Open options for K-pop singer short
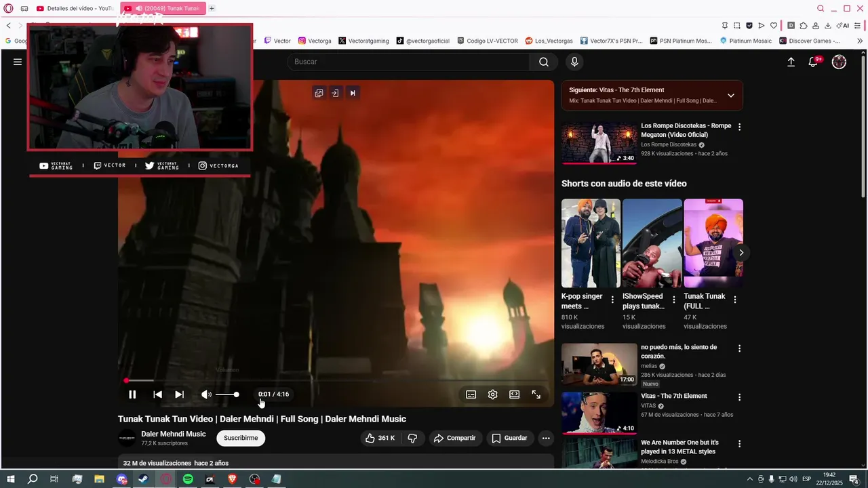 pyautogui.click(x=612, y=300)
